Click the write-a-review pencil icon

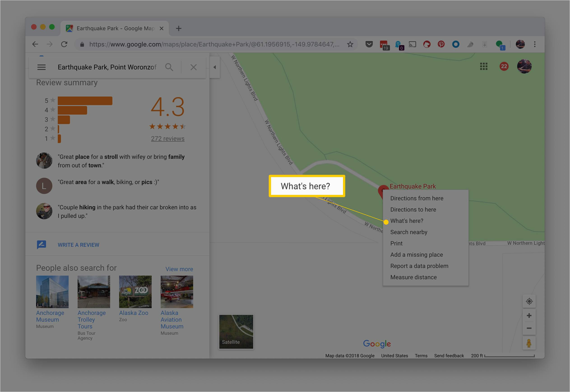pyautogui.click(x=41, y=245)
